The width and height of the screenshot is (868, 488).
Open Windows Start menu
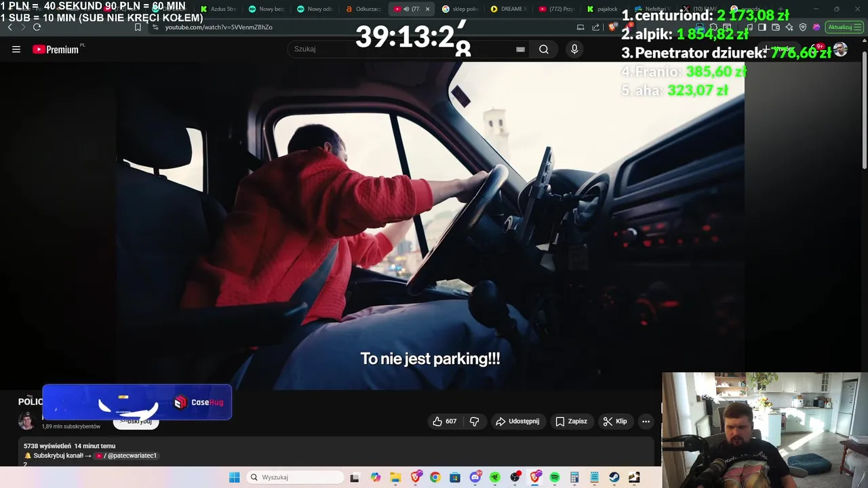tap(234, 477)
